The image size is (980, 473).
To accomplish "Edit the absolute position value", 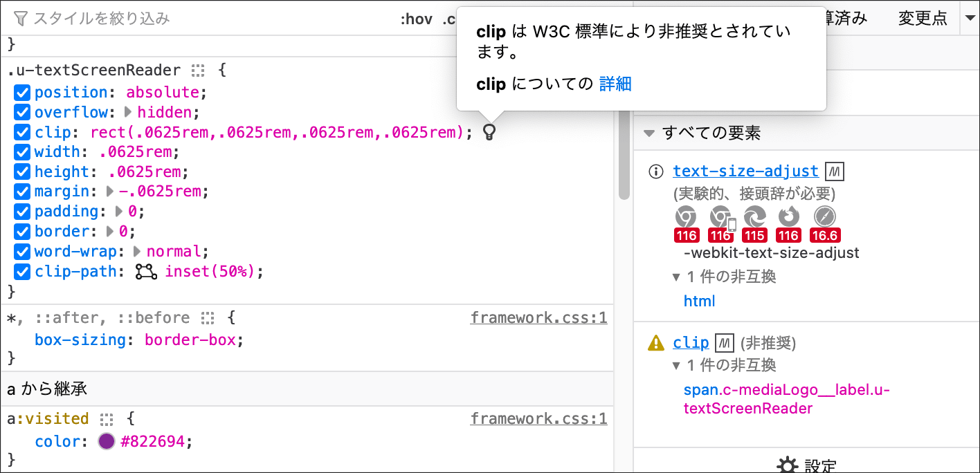I will pos(163,93).
